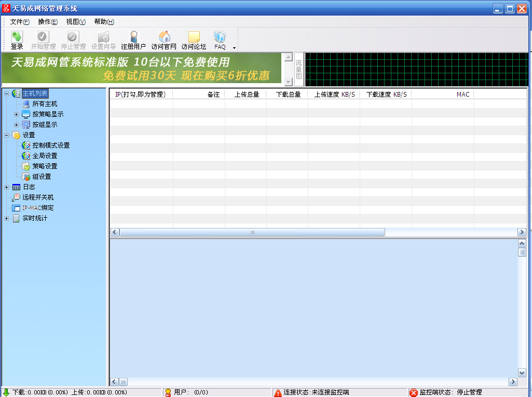Open the 文件 menu
532x397 pixels.
(20, 22)
